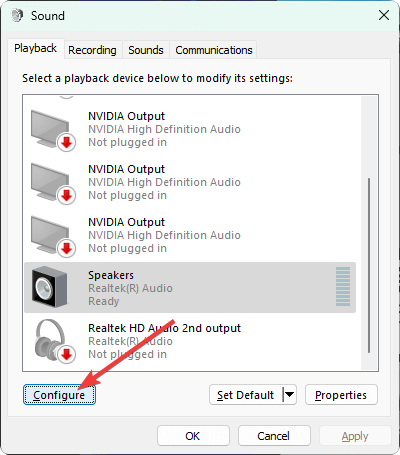Open the Sounds tab

tap(146, 50)
